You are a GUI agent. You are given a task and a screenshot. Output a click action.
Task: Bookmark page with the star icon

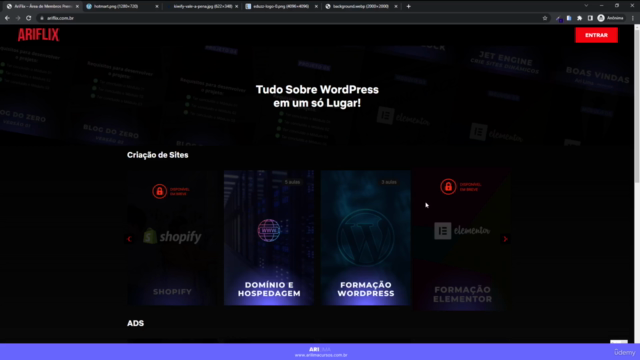(544, 18)
